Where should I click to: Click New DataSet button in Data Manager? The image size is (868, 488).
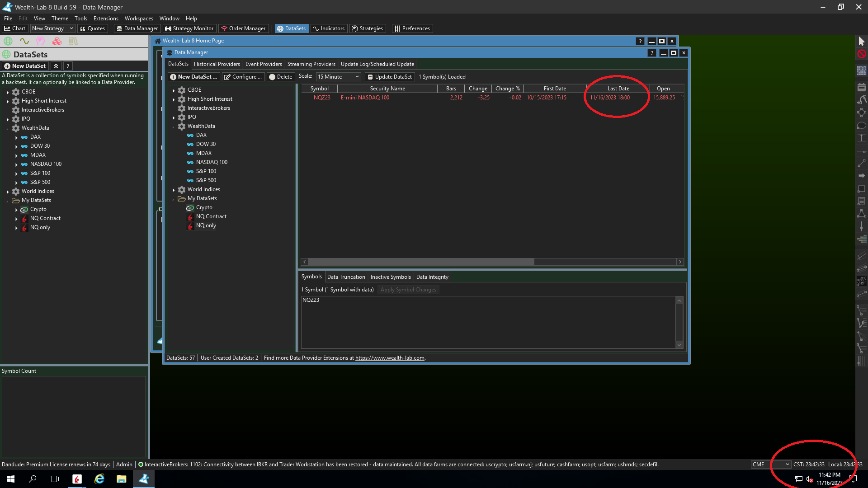click(x=193, y=77)
